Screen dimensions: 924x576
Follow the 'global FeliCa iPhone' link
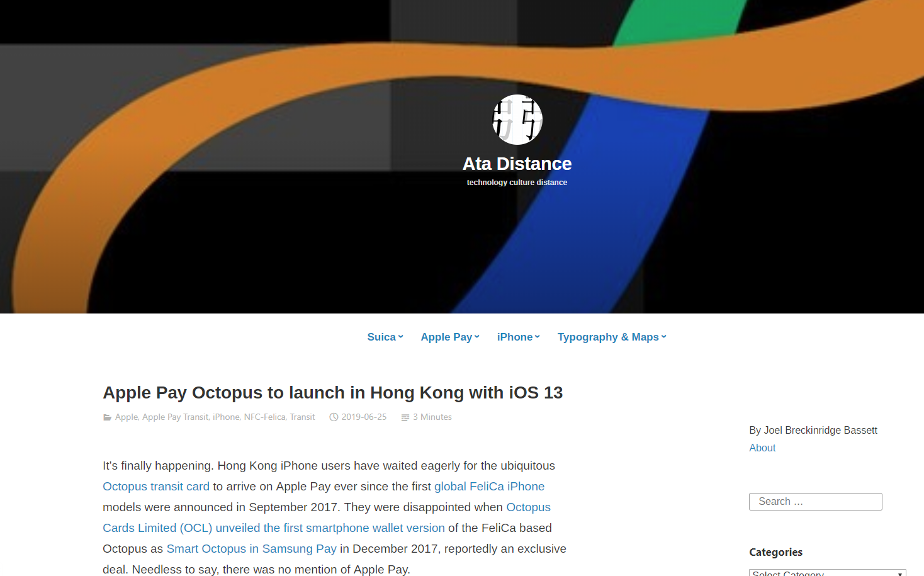pyautogui.click(x=489, y=487)
